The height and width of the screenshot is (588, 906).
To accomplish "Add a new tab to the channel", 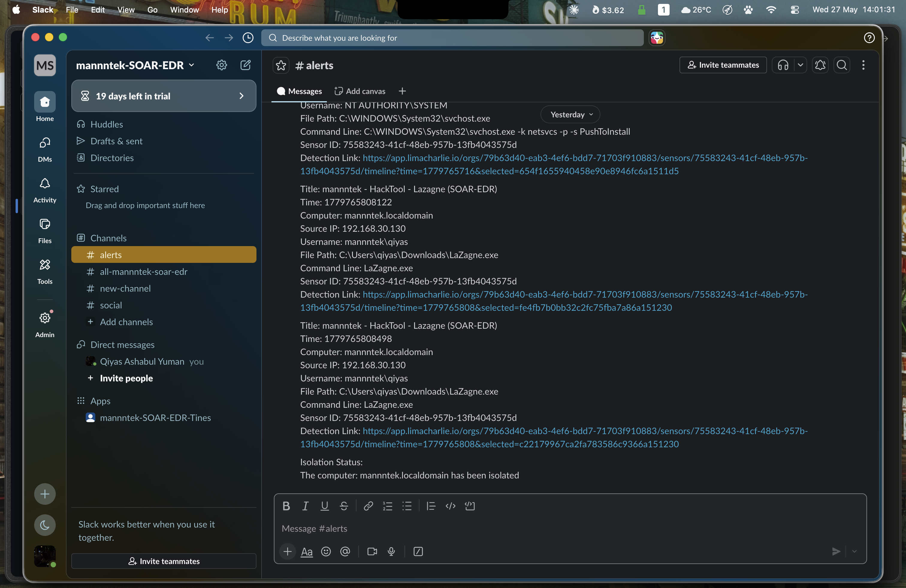I will [402, 91].
